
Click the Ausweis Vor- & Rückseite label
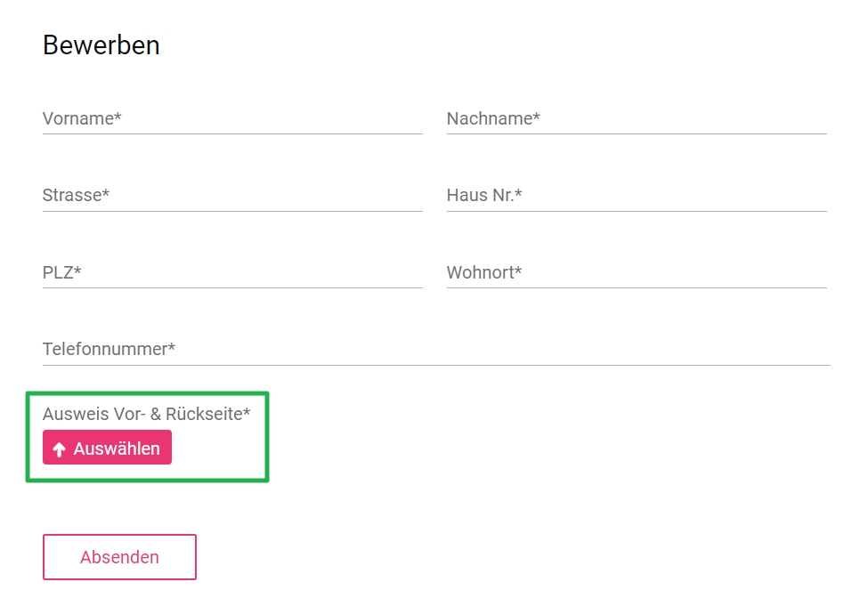(146, 414)
